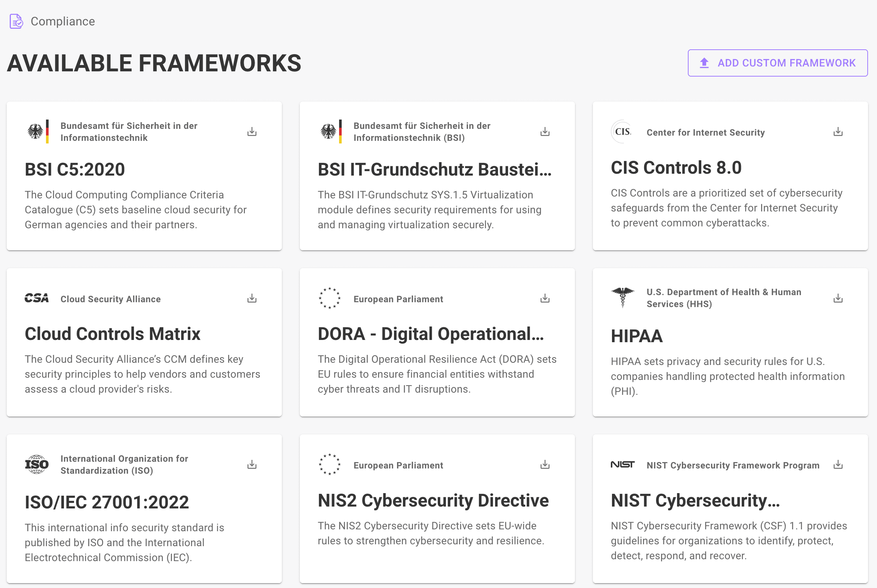Click the ISO globe logo
This screenshot has width=877, height=588.
click(x=36, y=465)
